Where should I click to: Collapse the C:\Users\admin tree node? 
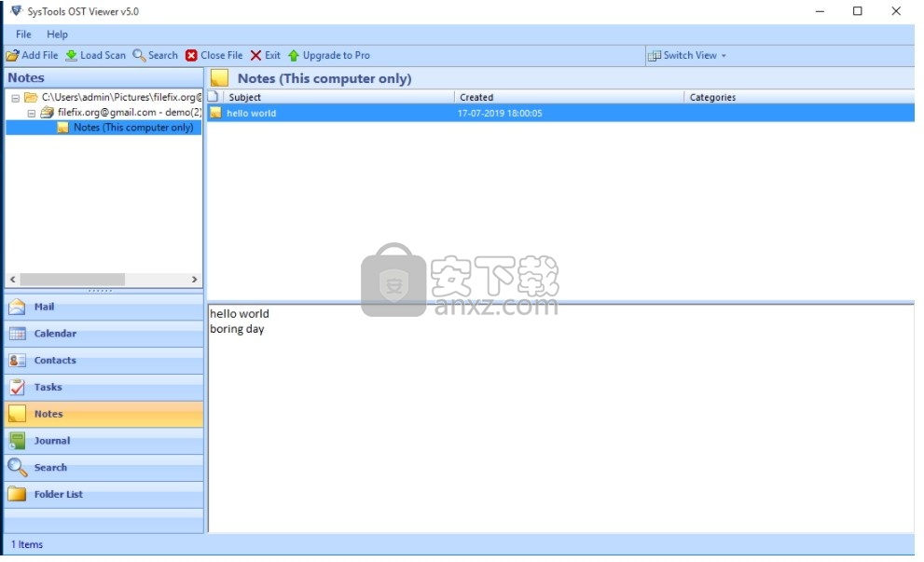point(15,98)
